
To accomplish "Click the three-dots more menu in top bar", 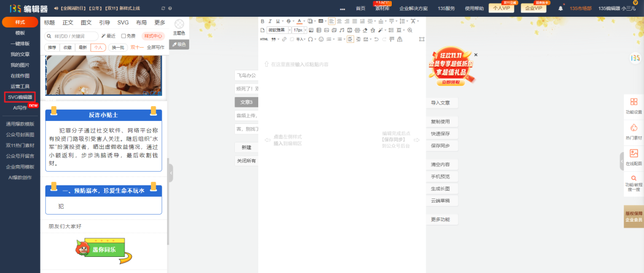I will coord(342,8).
